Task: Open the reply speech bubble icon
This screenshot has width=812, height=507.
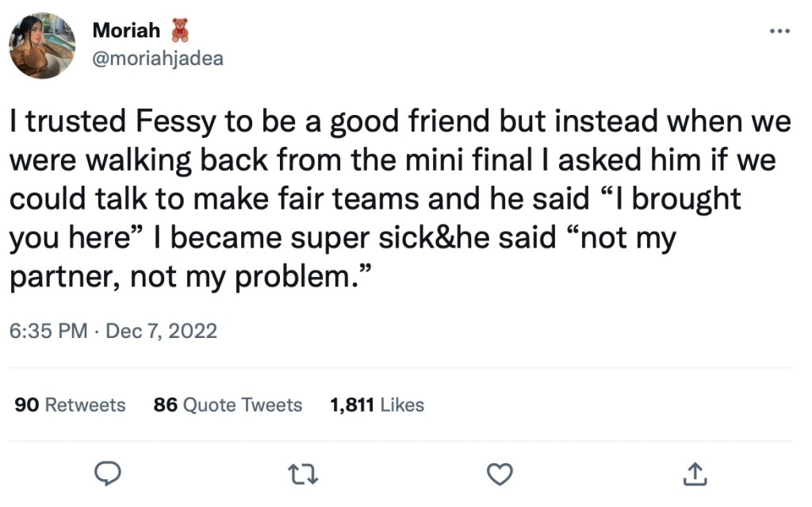Action: click(108, 474)
